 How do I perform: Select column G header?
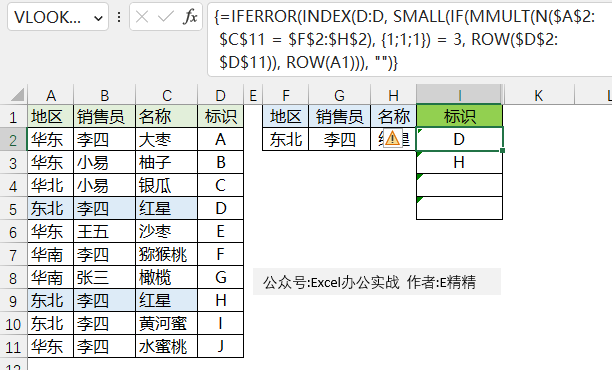pyautogui.click(x=340, y=96)
